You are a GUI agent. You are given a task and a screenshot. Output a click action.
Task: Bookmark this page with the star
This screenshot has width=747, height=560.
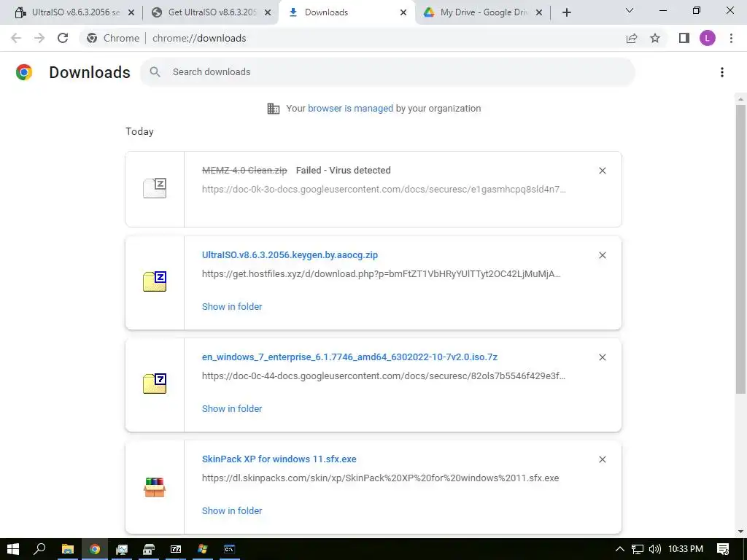[655, 38]
